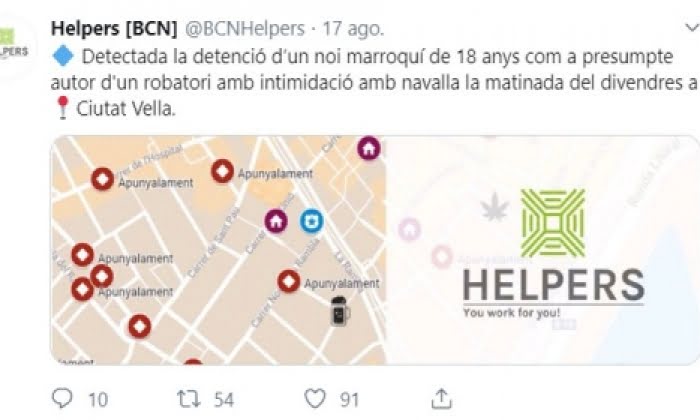Select the Apunyalament marker beside La Rambla
The image size is (700, 420).
pyautogui.click(x=289, y=281)
